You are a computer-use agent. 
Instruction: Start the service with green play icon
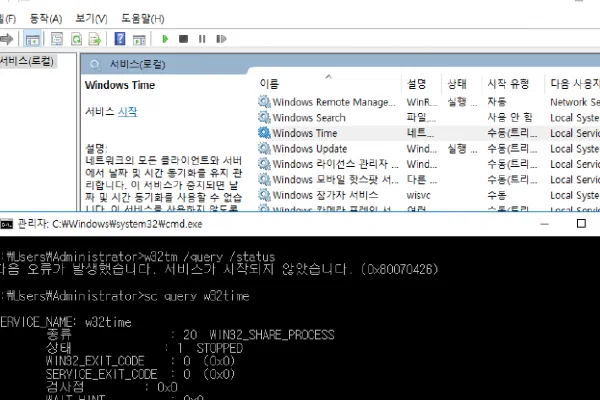(x=165, y=39)
